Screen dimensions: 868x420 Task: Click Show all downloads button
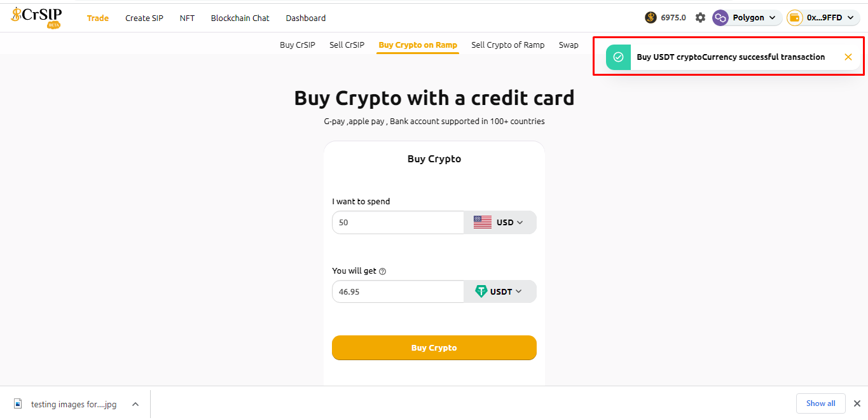click(820, 403)
